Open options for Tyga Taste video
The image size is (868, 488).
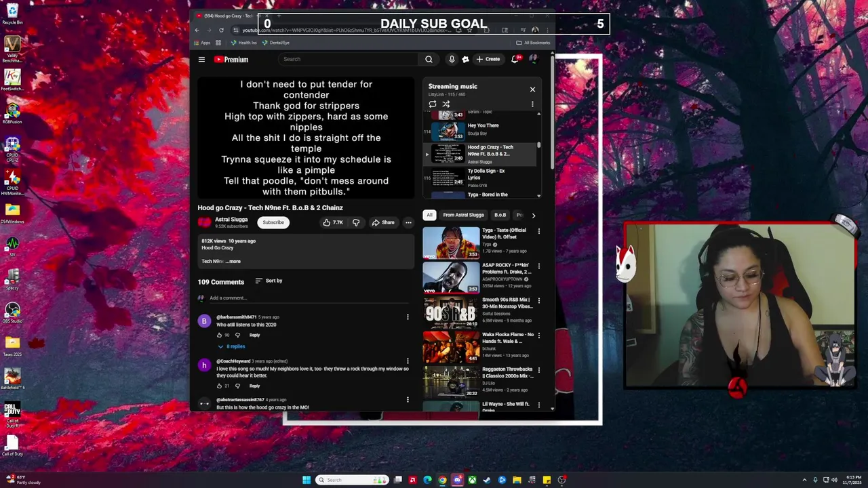pos(539,231)
